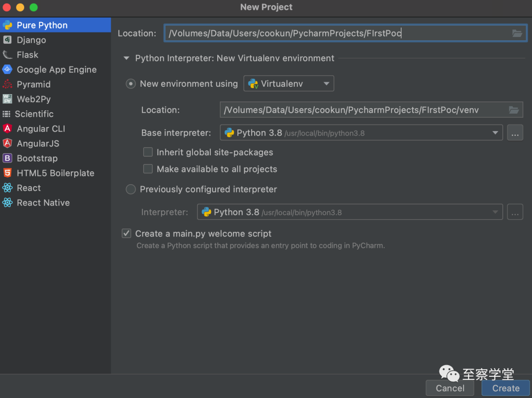Screen dimensions: 532x398
Task: Click the Django project type icon
Action: tap(7, 40)
